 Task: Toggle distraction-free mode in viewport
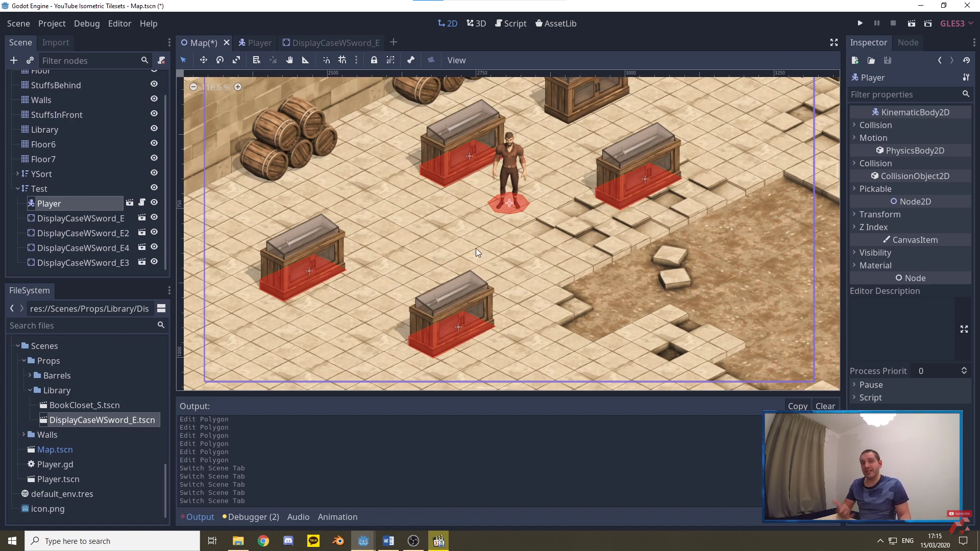tap(834, 43)
